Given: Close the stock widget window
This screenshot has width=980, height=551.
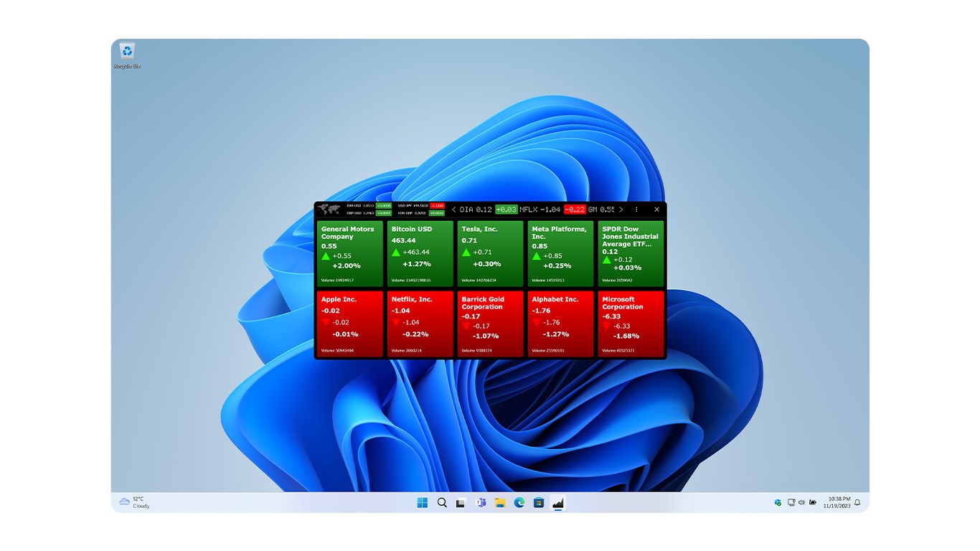Looking at the screenshot, I should (x=656, y=209).
